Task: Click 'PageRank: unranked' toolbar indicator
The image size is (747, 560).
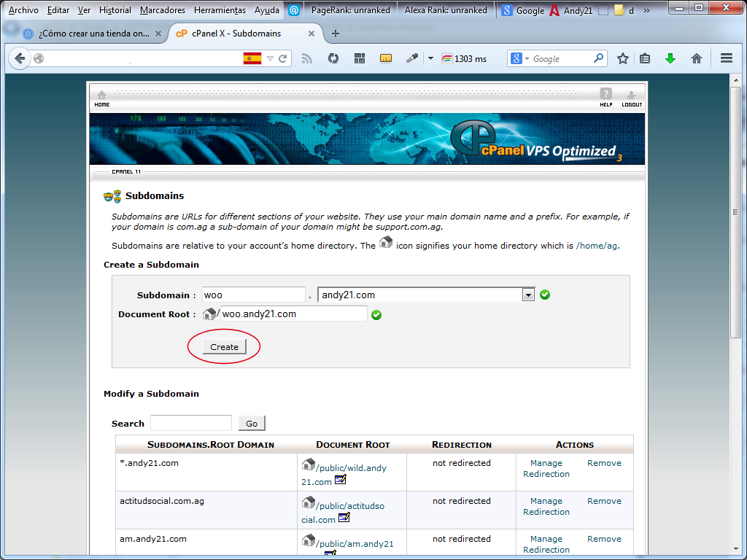Action: coord(351,10)
